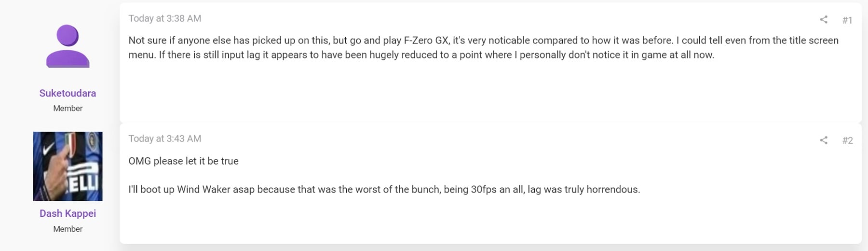The width and height of the screenshot is (868, 251).
Task: Click the Member label under Dash Kappei
Action: click(x=68, y=229)
